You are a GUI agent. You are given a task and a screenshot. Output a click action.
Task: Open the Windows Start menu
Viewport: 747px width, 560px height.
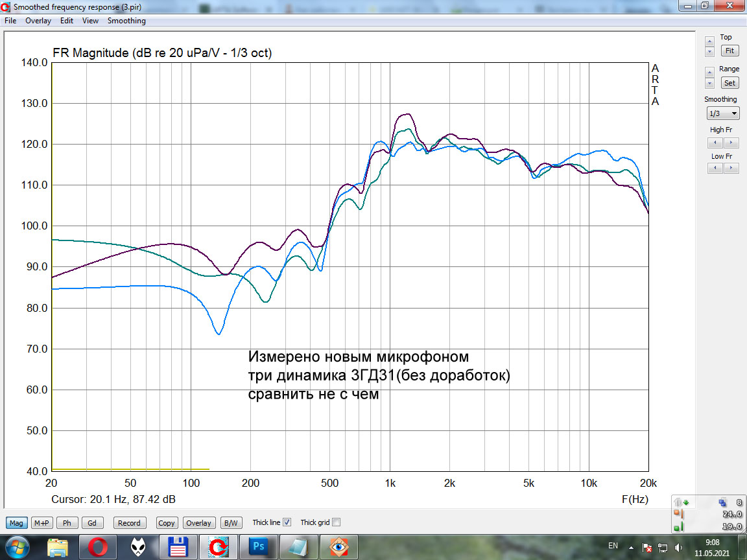pos(17,547)
